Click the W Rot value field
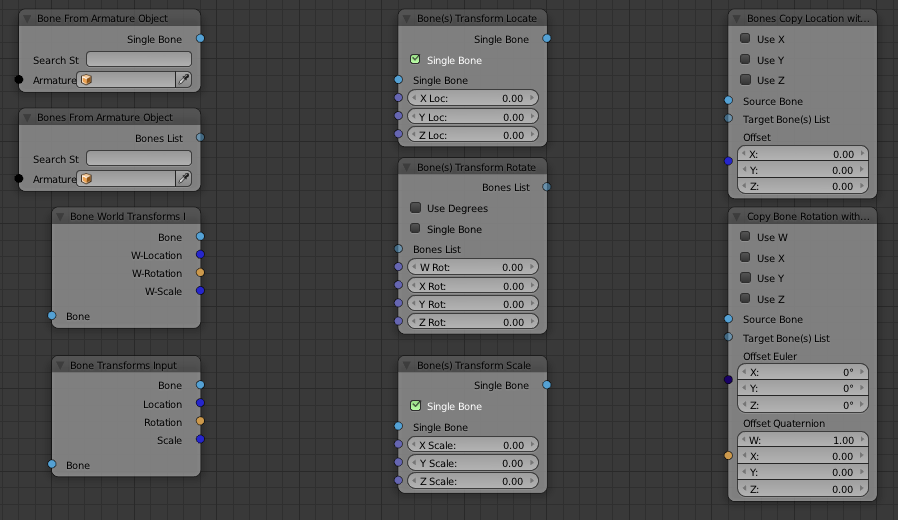Screen dimensions: 898x520 (472, 268)
